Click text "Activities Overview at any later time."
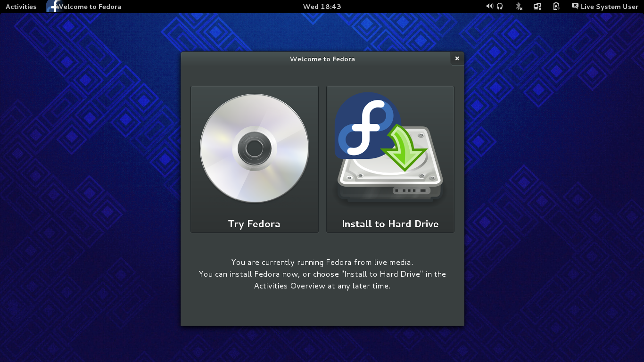This screenshot has height=362, width=644. [322, 286]
